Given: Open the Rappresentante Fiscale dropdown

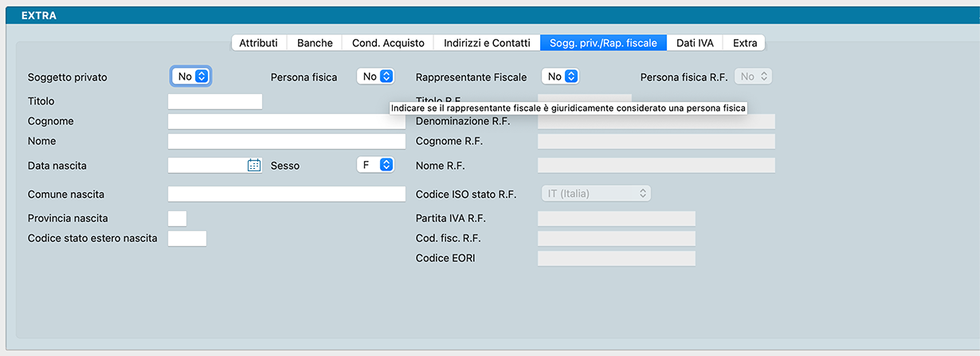Looking at the screenshot, I should click(560, 76).
